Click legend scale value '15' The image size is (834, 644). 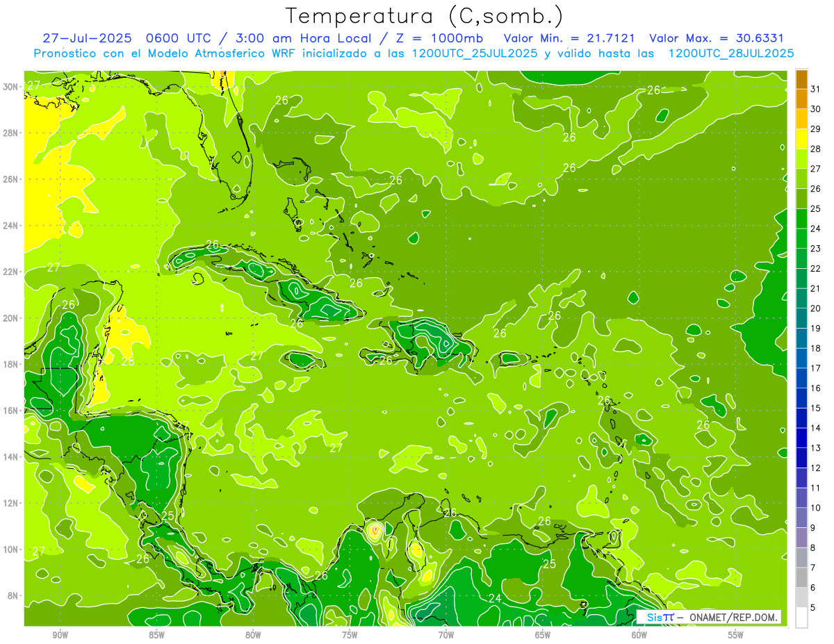coord(817,408)
